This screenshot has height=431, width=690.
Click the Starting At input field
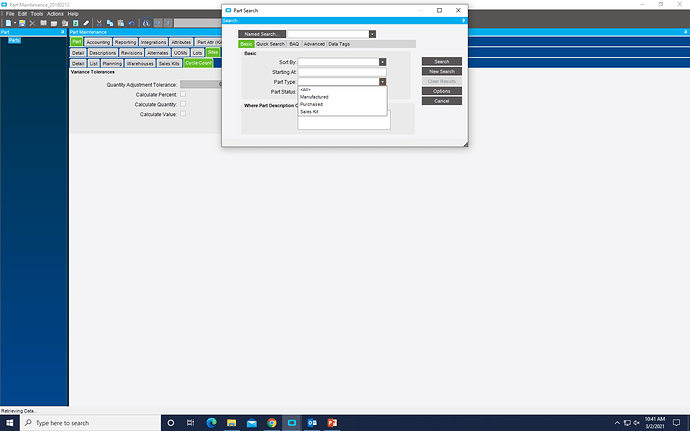click(342, 72)
